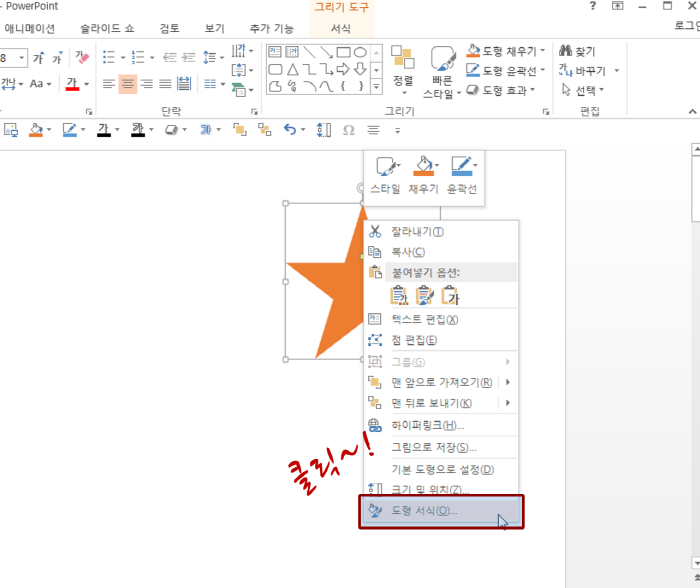
Task: Choose 그림으로 저장 save as picture
Action: [441, 447]
